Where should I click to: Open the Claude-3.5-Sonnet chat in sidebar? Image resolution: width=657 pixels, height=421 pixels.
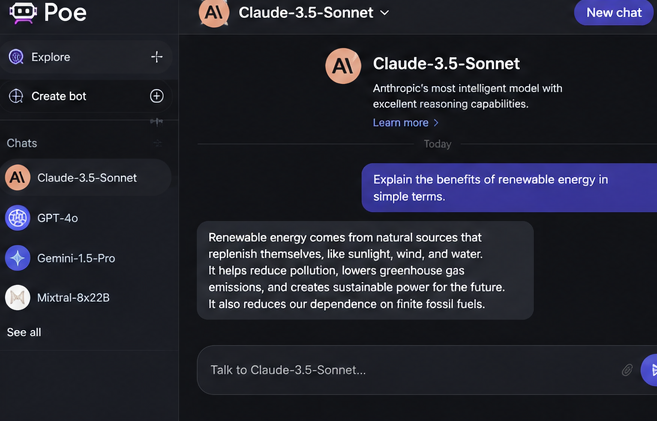pyautogui.click(x=86, y=178)
